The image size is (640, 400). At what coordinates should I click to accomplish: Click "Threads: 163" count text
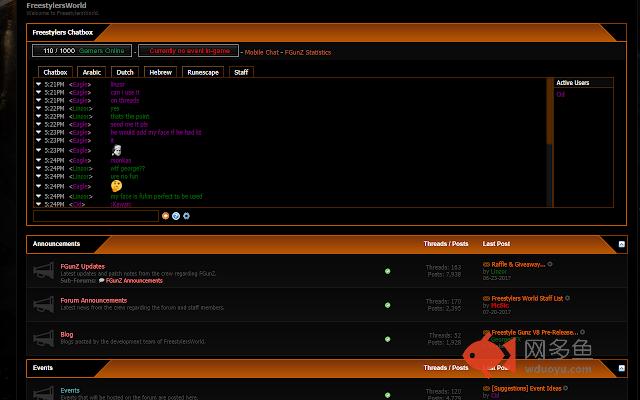tap(443, 268)
